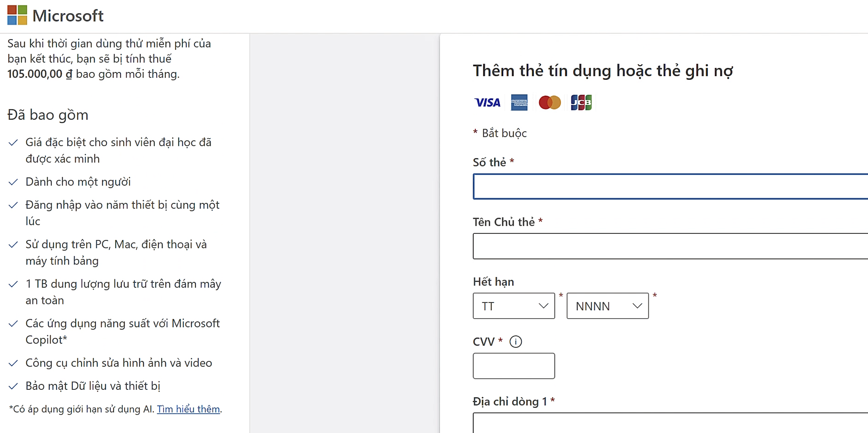Screen dimensions: 868x433
Task: Click the Mastercard icon
Action: pyautogui.click(x=550, y=102)
